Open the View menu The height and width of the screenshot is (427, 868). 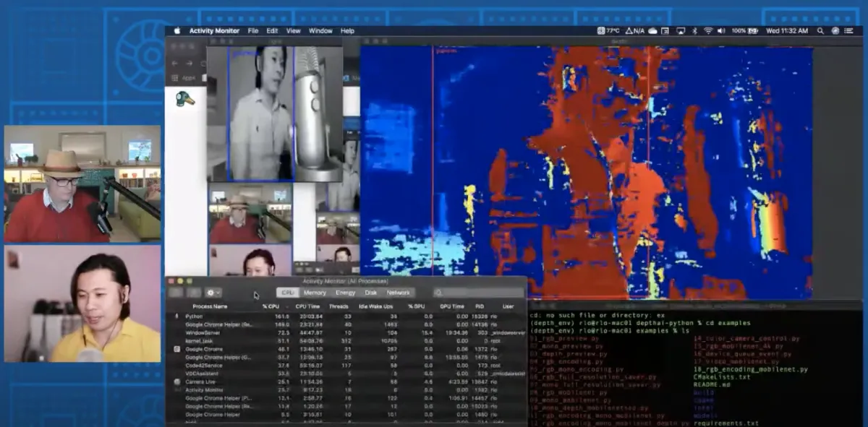pos(293,31)
